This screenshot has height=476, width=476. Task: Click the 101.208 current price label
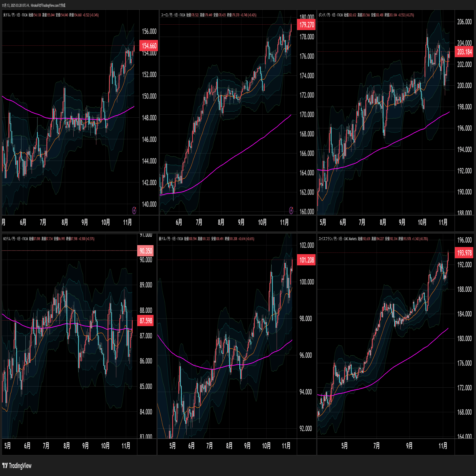pos(306,260)
